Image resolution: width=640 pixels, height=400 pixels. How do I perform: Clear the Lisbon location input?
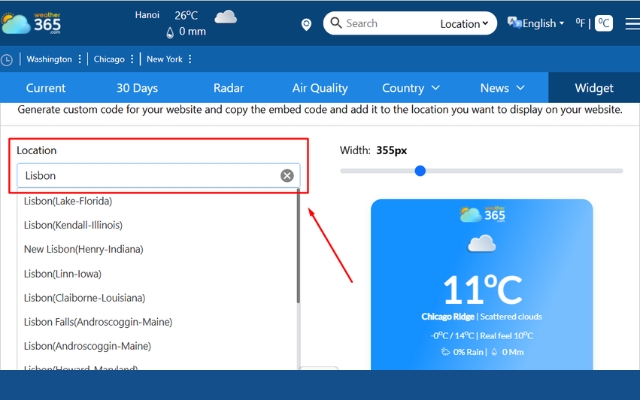[287, 176]
